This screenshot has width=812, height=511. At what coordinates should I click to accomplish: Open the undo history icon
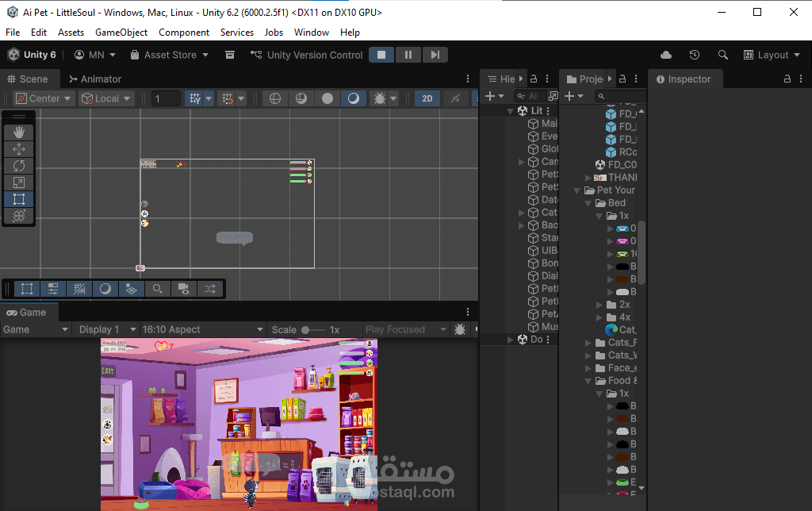pos(695,55)
